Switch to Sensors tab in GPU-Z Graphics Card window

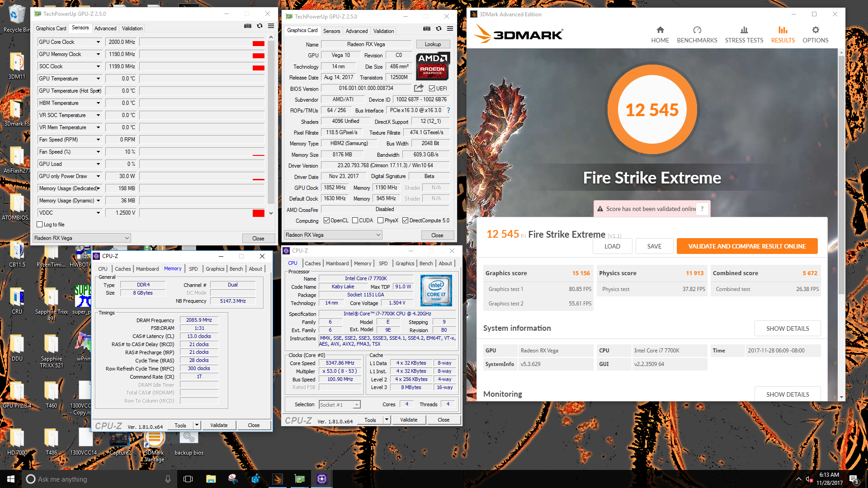(331, 31)
